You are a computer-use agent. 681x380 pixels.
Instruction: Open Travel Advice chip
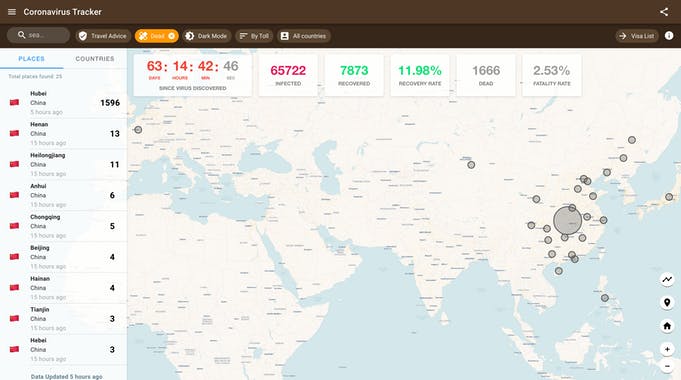(103, 36)
